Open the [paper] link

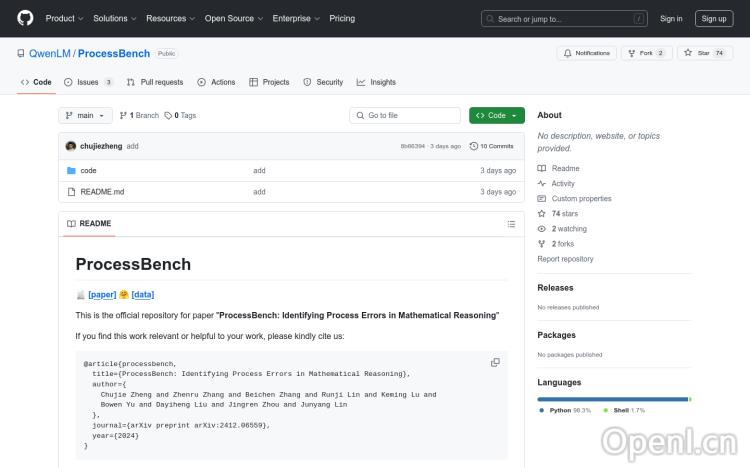(x=102, y=294)
